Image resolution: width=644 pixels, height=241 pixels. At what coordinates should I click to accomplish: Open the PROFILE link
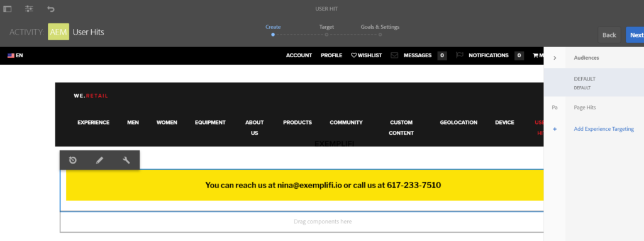[x=331, y=55]
